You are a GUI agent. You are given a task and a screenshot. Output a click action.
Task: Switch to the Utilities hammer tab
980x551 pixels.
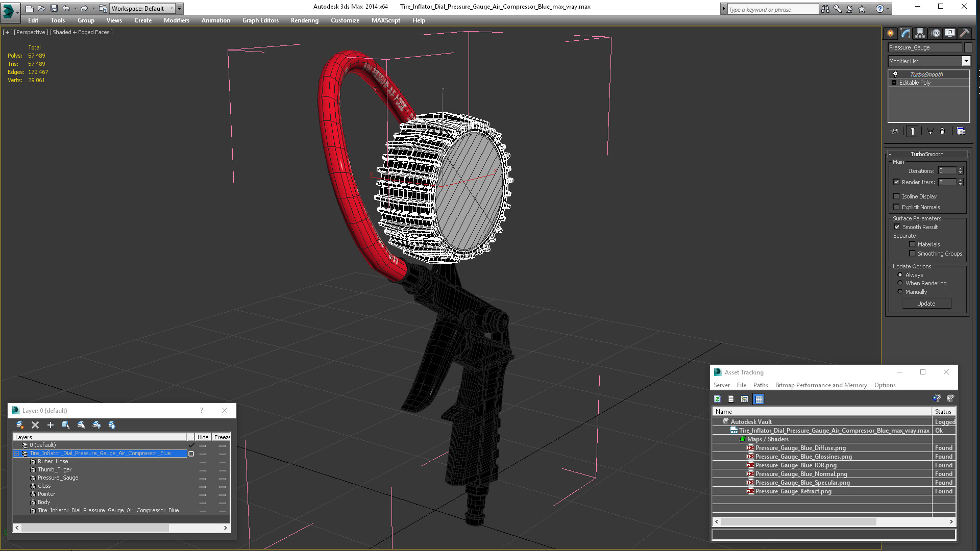pos(964,33)
